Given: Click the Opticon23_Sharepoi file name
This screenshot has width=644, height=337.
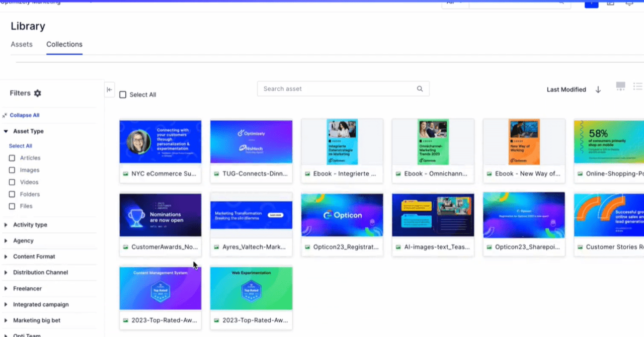Looking at the screenshot, I should click(527, 247).
